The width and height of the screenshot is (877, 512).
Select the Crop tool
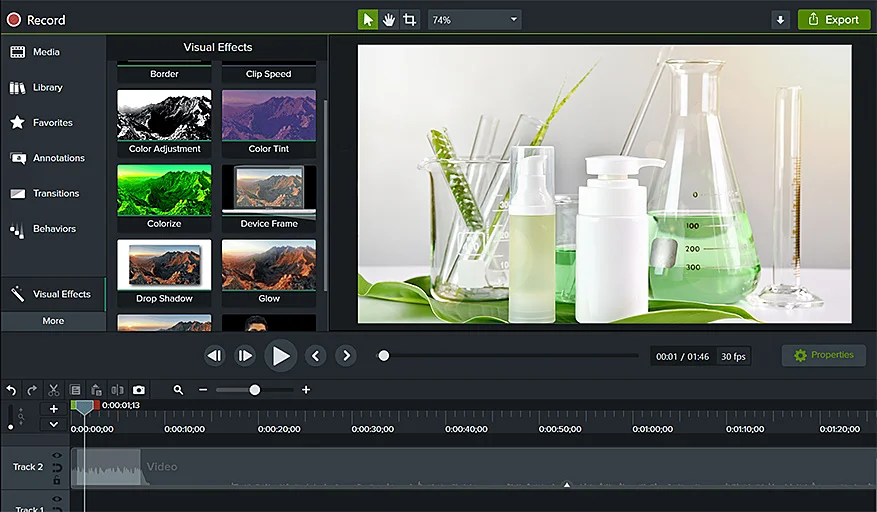click(409, 20)
